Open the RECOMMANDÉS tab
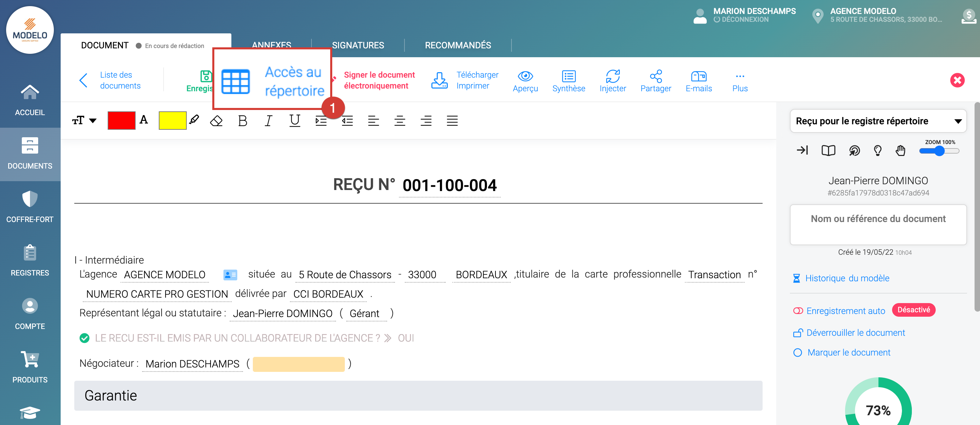 tap(458, 45)
